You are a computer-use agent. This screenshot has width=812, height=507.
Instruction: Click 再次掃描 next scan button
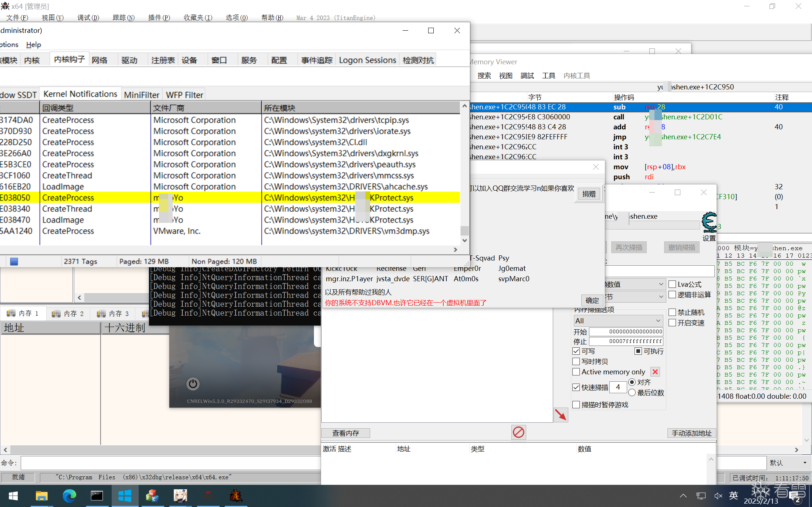click(x=629, y=247)
